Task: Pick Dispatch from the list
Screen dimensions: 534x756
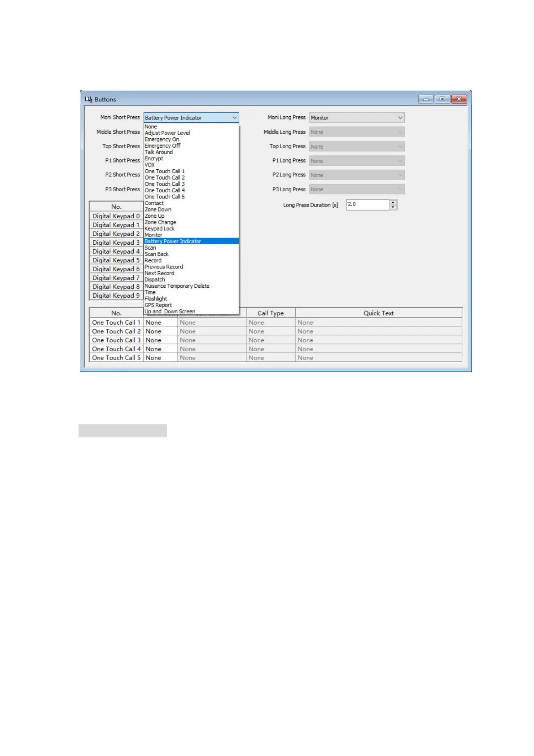Action: 191,280
